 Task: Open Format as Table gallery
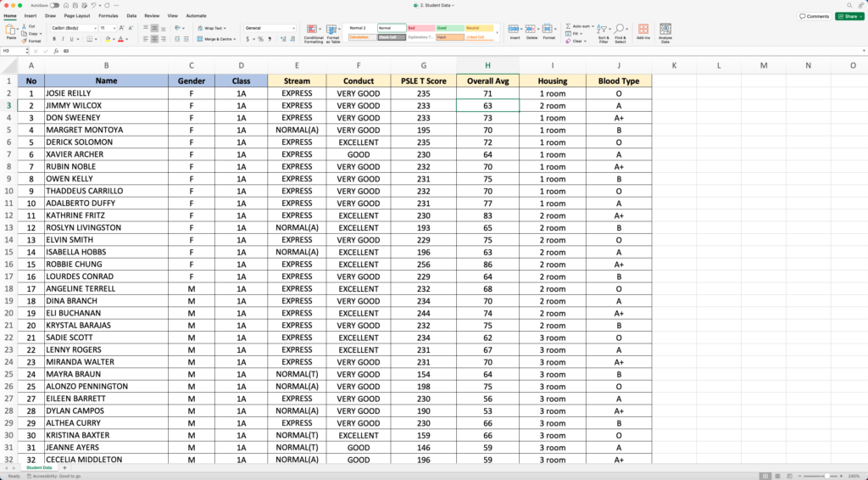click(332, 34)
